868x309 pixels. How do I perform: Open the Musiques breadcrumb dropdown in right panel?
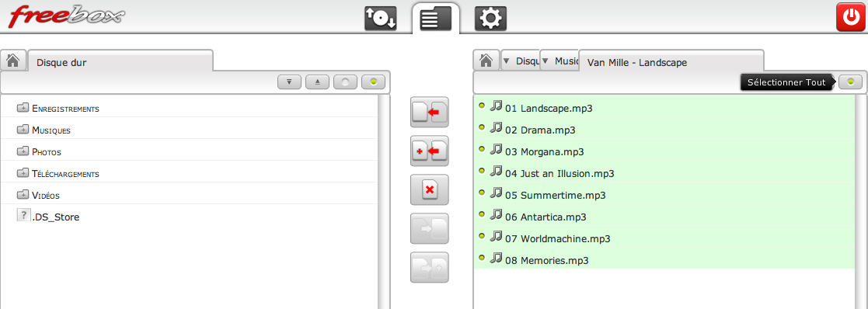[559, 61]
